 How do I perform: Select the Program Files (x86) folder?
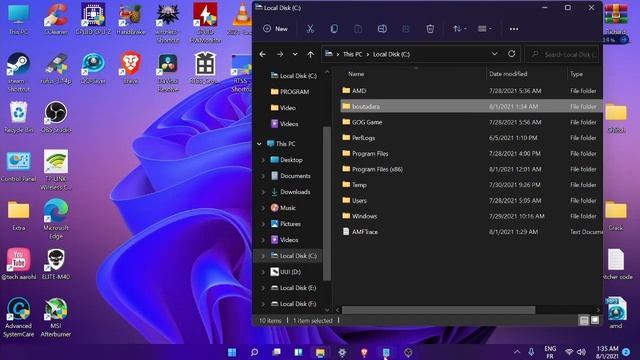(x=471, y=169)
